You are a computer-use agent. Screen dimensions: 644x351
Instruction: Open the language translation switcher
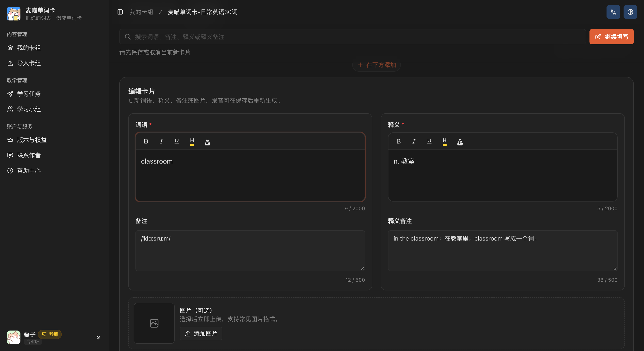(613, 12)
